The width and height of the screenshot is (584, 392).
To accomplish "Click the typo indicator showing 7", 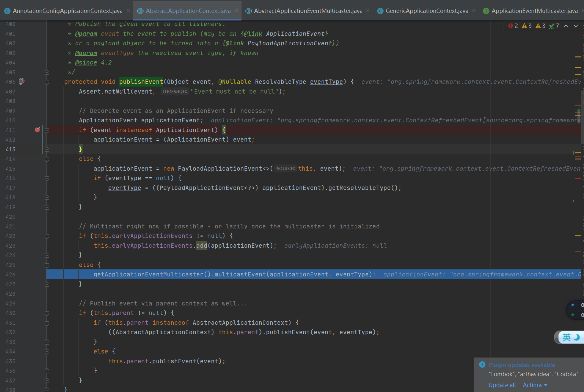I will pos(554,26).
